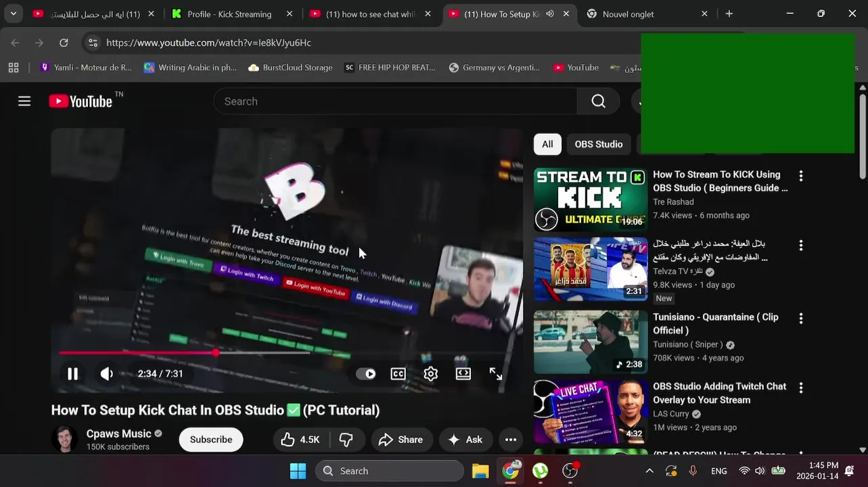Switch ENG input language
868x487 pixels.
[718, 471]
